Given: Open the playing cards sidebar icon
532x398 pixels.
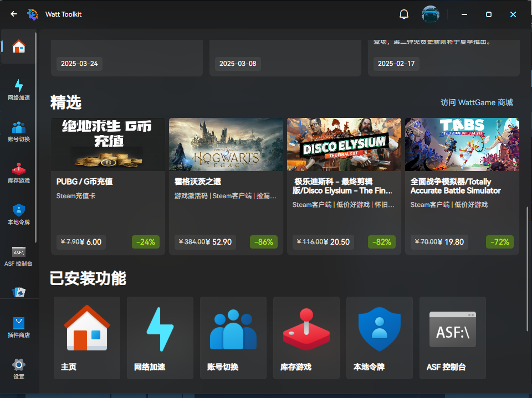Looking at the screenshot, I should [x=19, y=292].
